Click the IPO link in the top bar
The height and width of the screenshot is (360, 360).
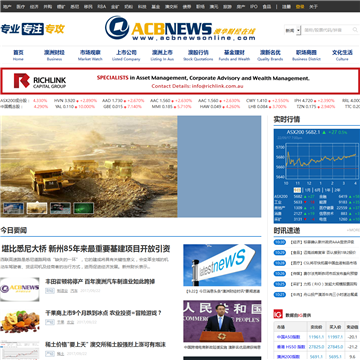pyautogui.click(x=254, y=6)
